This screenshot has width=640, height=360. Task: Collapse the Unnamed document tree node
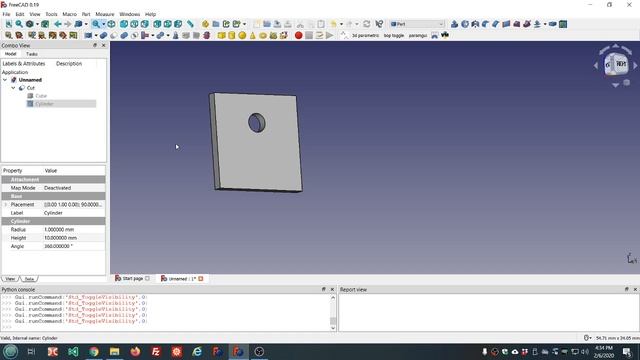[x=5, y=80]
